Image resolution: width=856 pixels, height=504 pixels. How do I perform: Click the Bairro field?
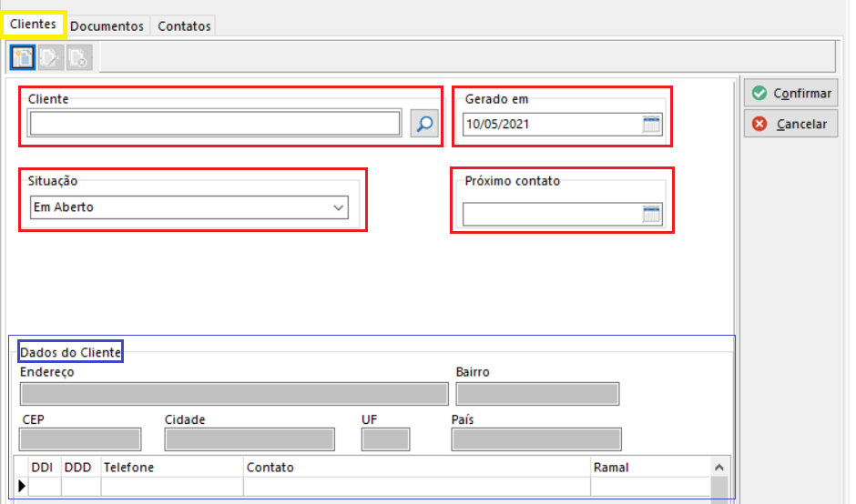tap(537, 394)
